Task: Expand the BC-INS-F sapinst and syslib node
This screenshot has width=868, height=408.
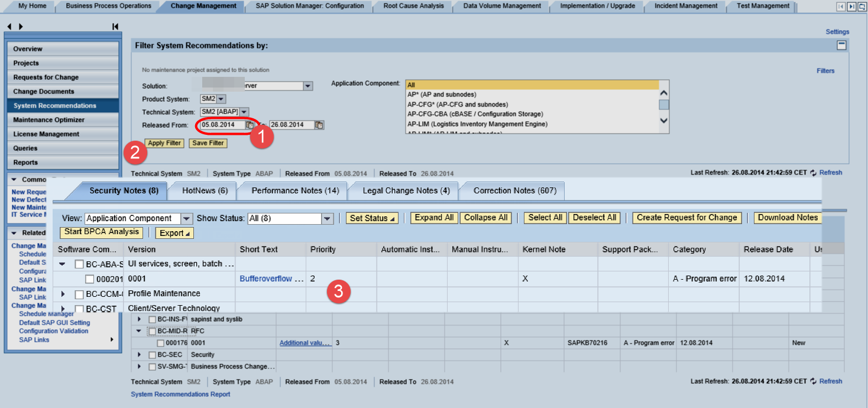Action: 140,319
